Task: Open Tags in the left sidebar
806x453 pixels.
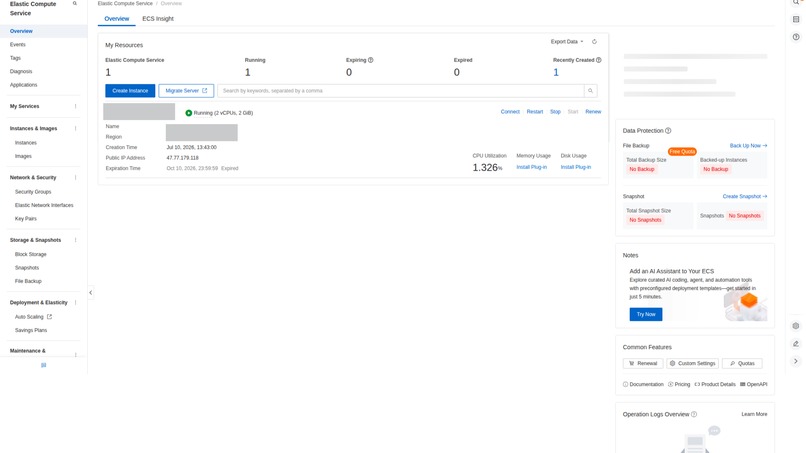Action: (15, 58)
